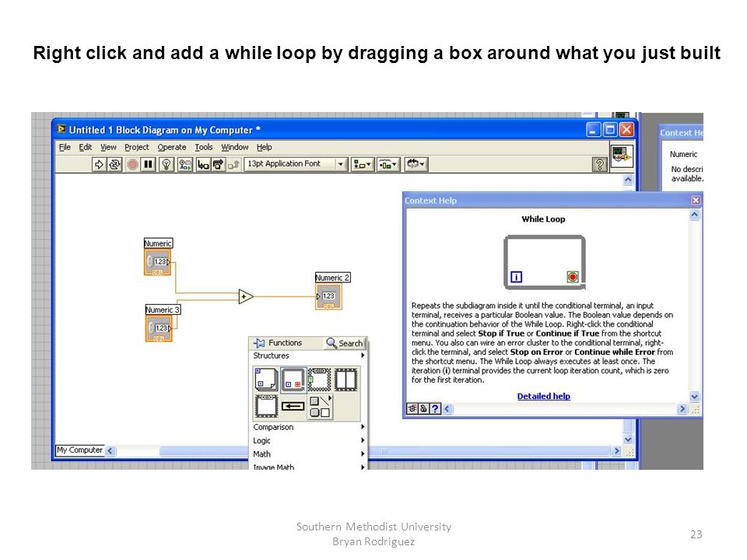Image resolution: width=747 pixels, height=560 pixels.
Task: Open the Distribute Objects dropdown
Action: (x=388, y=165)
